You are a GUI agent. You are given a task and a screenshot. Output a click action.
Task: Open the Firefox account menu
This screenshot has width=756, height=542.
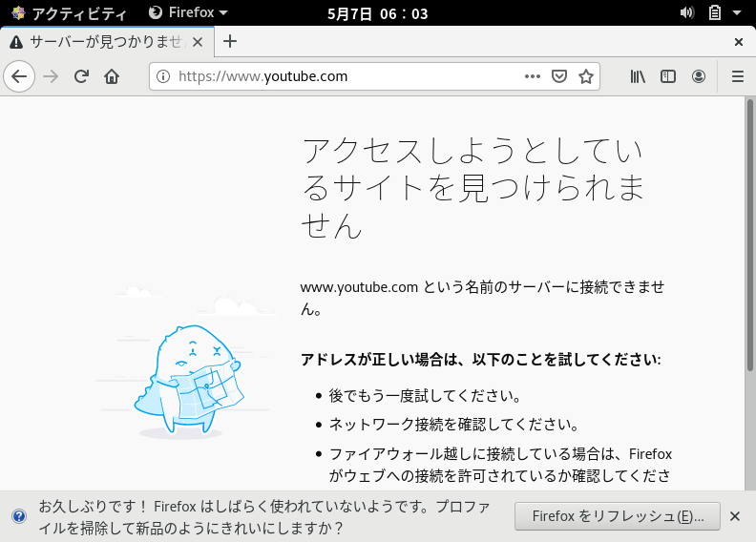[698, 76]
